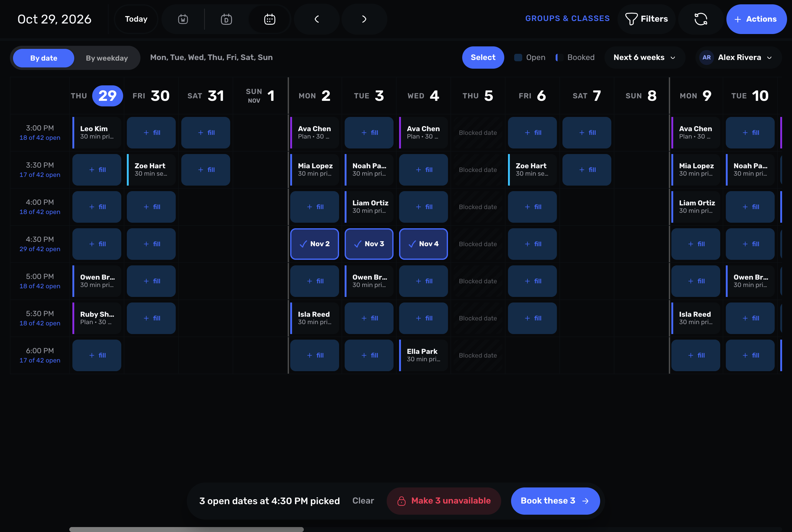Fill the Sat 7 3:30 PM slot
Screen dimensions: 792x532
pyautogui.click(x=587, y=169)
